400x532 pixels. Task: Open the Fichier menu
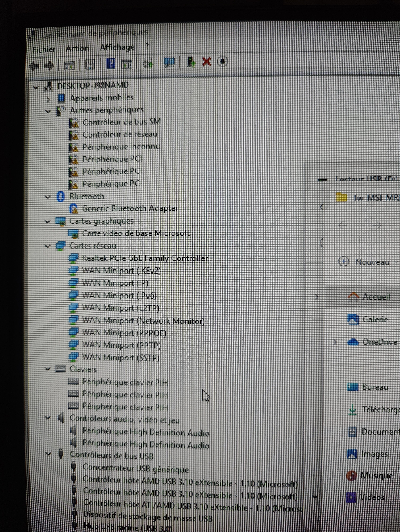43,50
